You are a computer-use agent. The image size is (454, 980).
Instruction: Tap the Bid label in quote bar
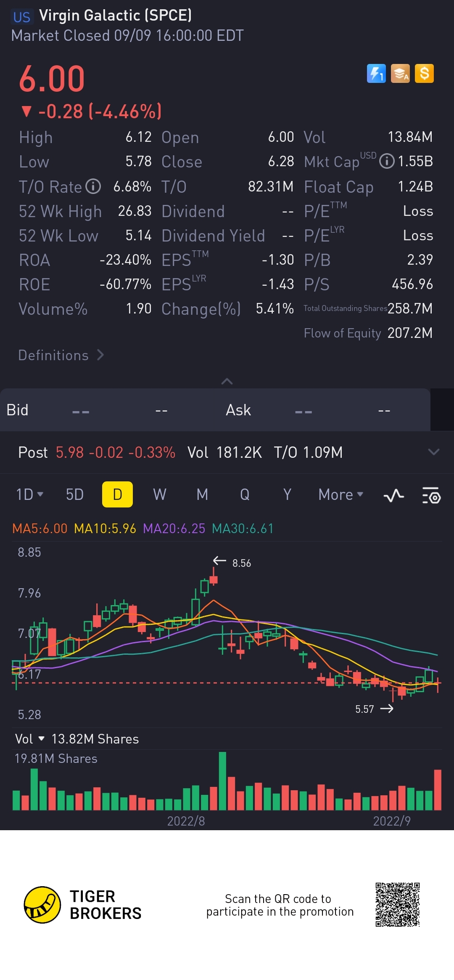point(17,410)
